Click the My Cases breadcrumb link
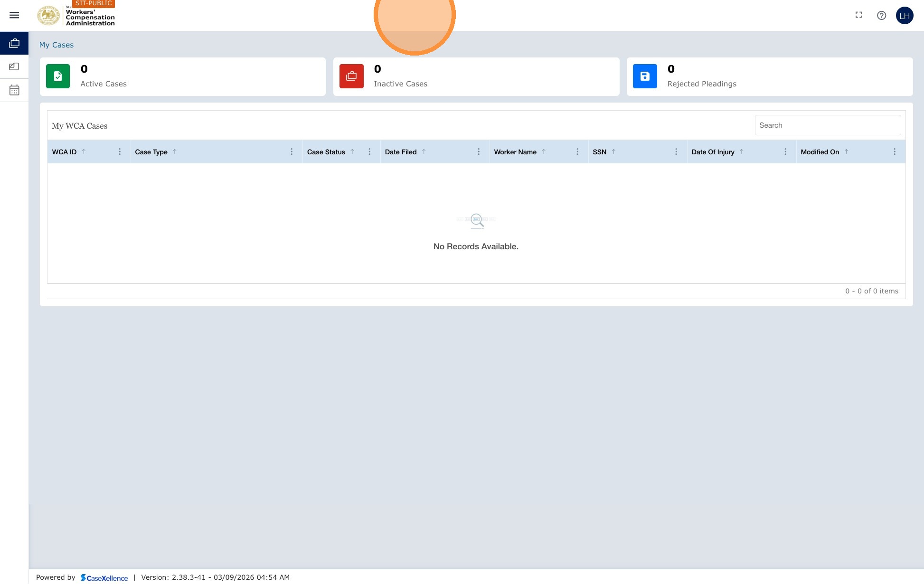This screenshot has width=924, height=584. click(x=57, y=45)
